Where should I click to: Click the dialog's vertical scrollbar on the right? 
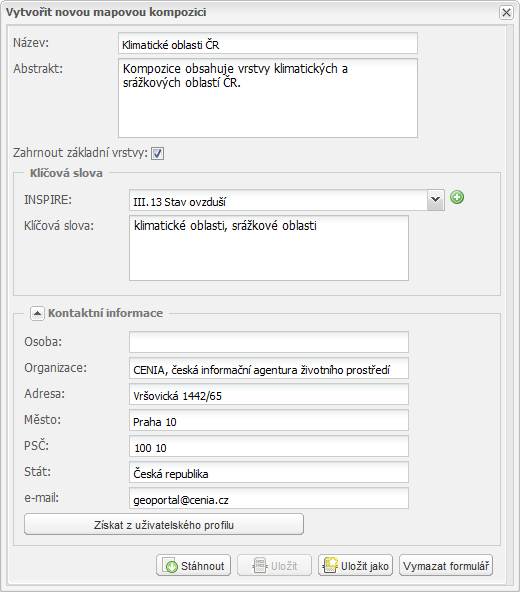(x=510, y=304)
